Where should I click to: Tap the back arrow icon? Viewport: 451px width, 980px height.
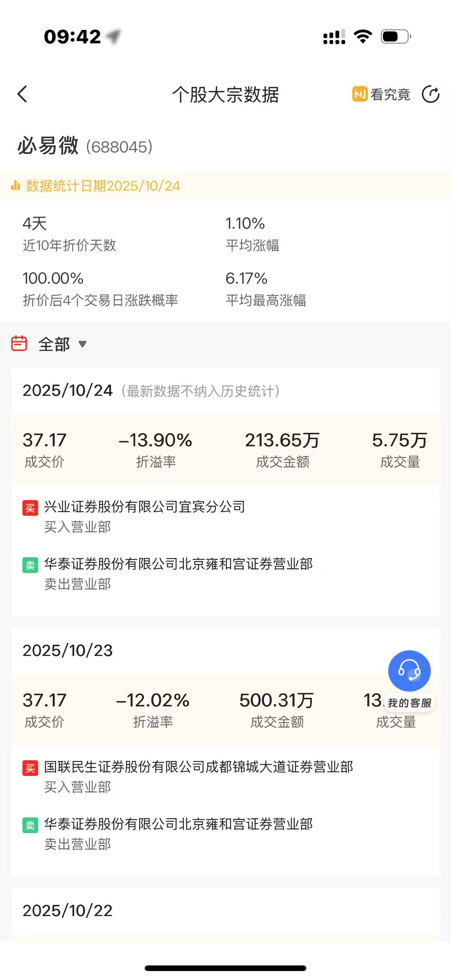pyautogui.click(x=22, y=94)
